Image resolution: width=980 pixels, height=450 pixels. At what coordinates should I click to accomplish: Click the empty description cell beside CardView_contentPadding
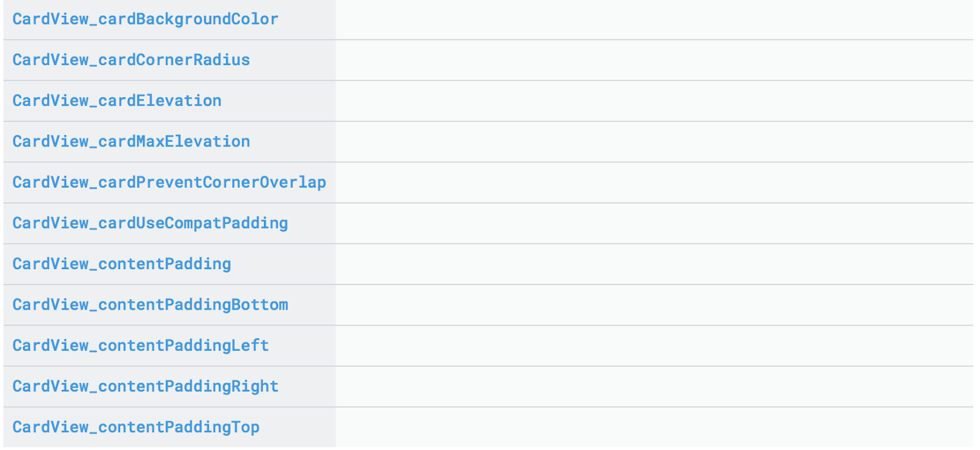pos(654,264)
